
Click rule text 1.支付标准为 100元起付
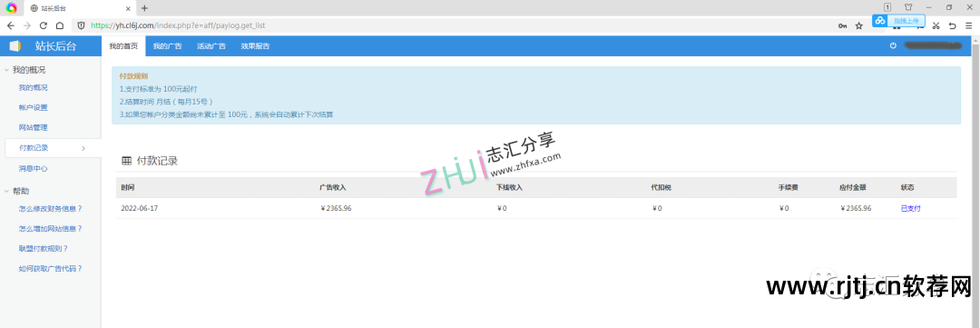[158, 90]
